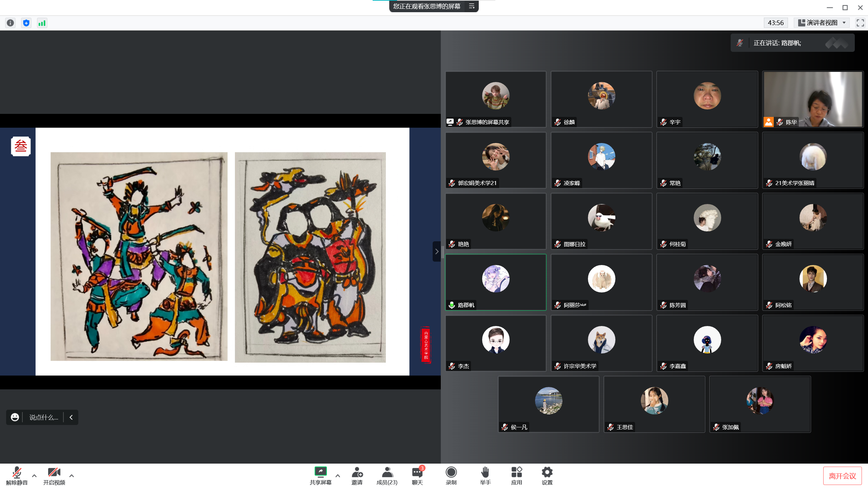Click the 说点什么 chat input

point(44,417)
